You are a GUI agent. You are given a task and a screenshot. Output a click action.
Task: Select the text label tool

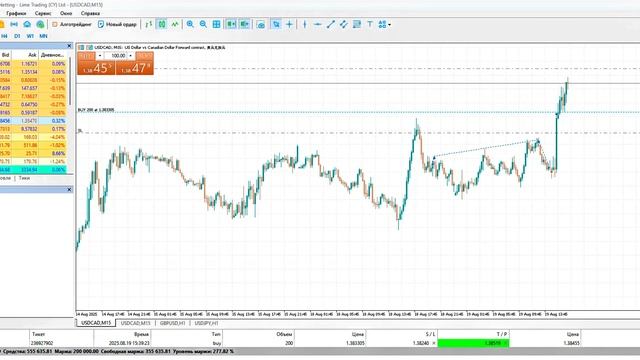[370, 24]
